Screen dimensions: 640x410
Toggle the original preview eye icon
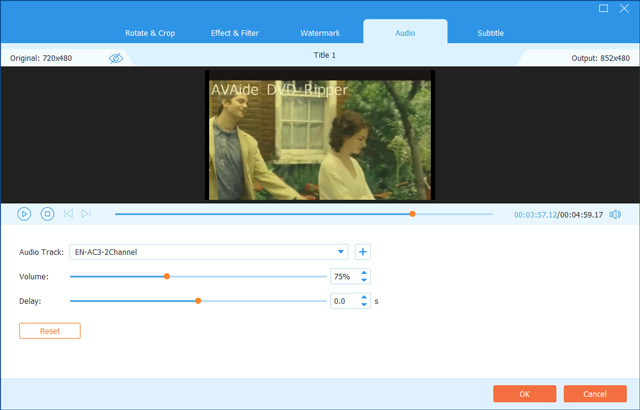pos(116,58)
